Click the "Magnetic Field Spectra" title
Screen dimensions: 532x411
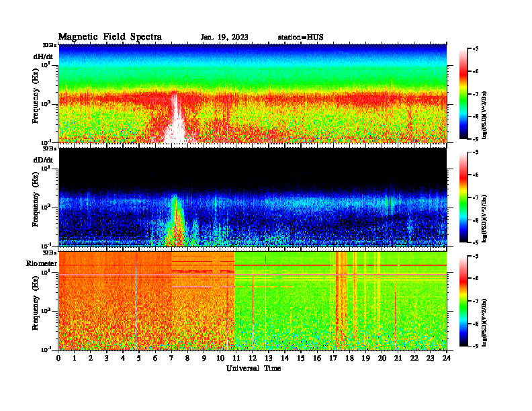click(x=110, y=37)
